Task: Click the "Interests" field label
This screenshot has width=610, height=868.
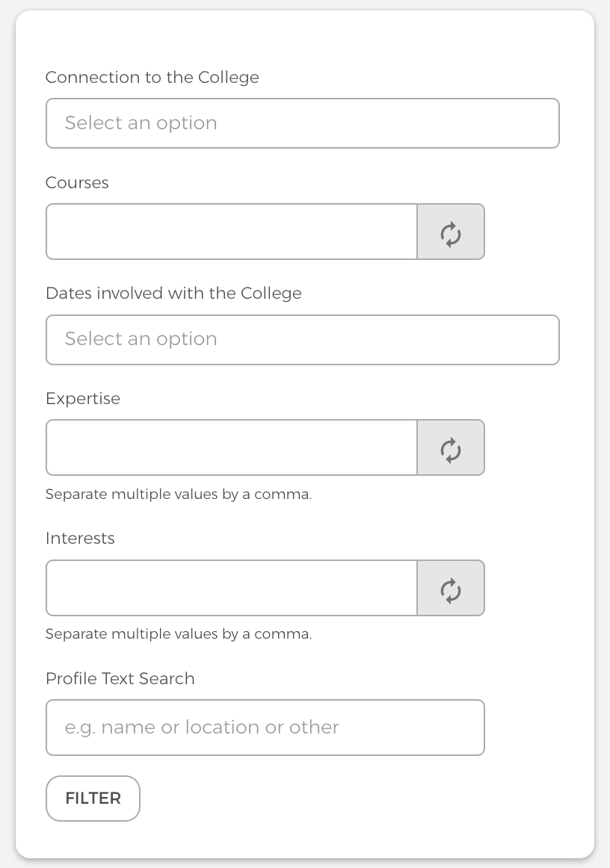Action: click(80, 539)
